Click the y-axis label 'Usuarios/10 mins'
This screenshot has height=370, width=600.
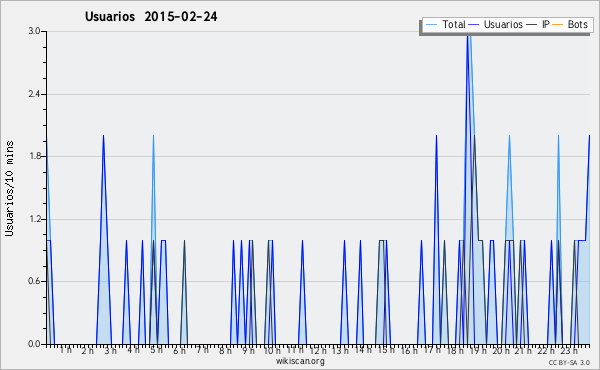tap(9, 188)
